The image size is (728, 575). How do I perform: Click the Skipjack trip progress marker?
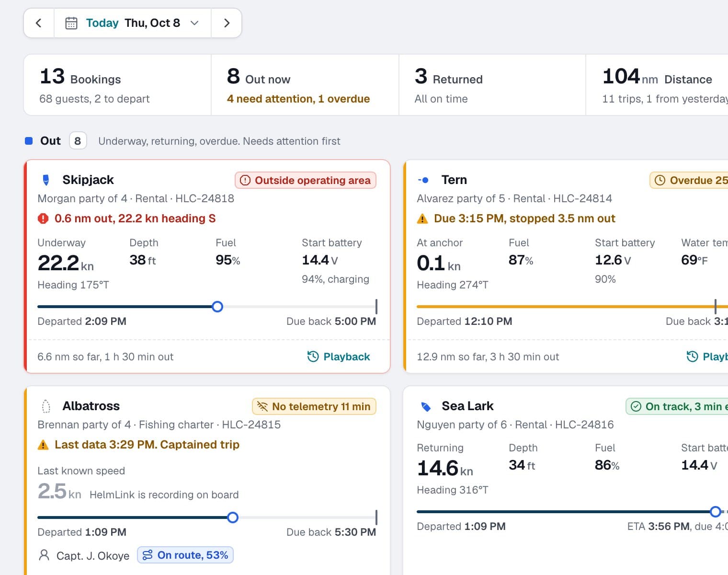click(x=217, y=307)
